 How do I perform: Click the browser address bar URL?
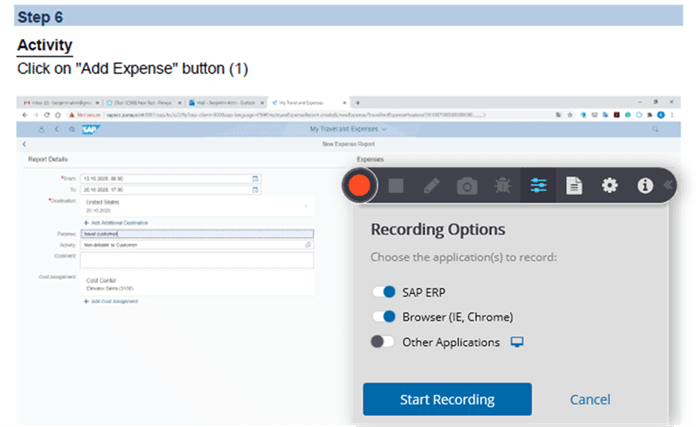[295, 115]
